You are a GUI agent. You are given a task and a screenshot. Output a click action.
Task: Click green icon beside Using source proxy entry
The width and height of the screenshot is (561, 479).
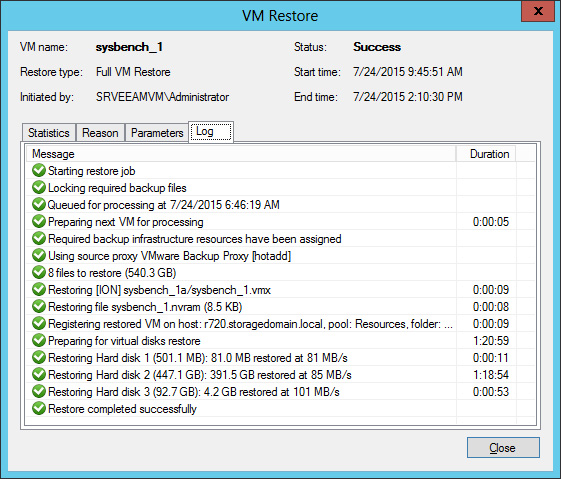39,255
